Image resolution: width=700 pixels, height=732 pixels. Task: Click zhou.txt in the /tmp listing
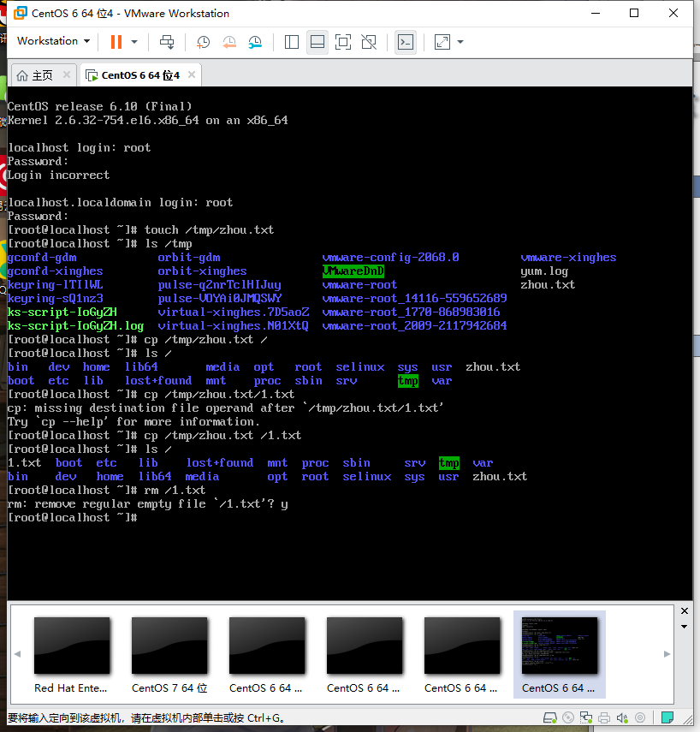[x=548, y=285]
